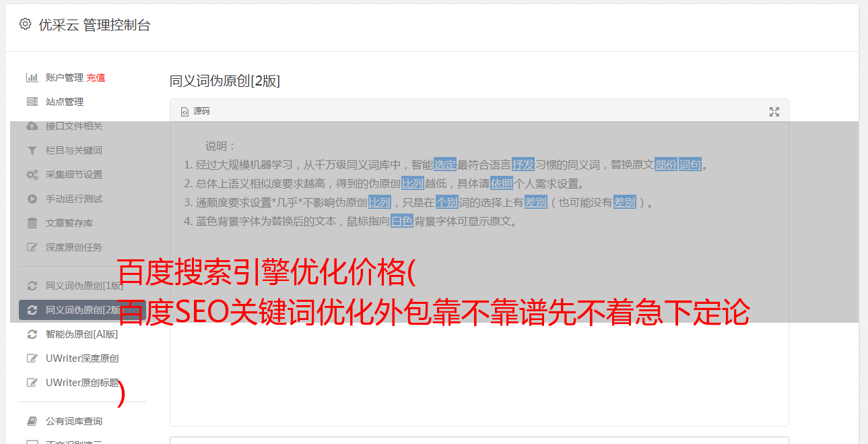The width and height of the screenshot is (868, 444).
Task: Open 公有词库查询 from the sidebar
Action: click(74, 421)
